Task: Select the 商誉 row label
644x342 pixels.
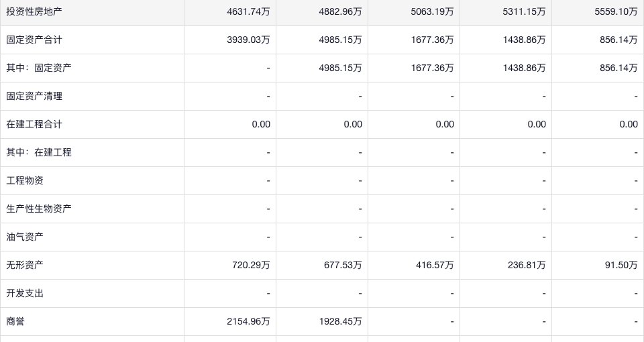Action: point(15,321)
